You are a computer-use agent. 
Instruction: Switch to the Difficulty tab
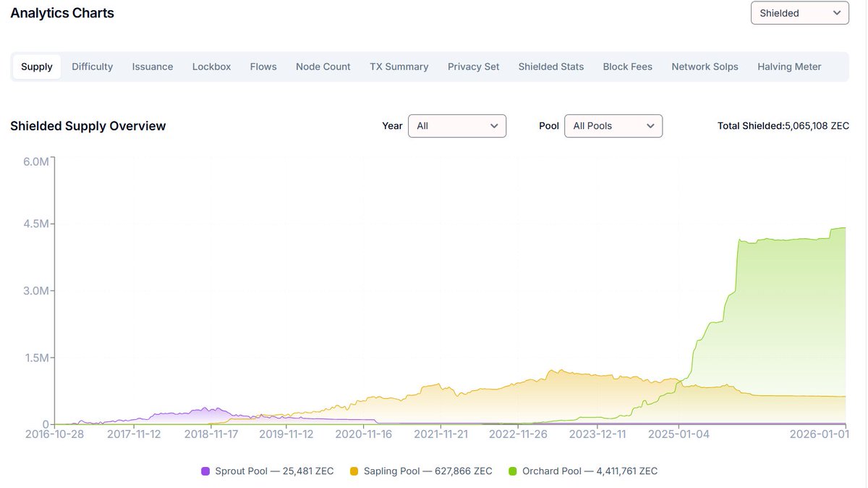tap(93, 67)
